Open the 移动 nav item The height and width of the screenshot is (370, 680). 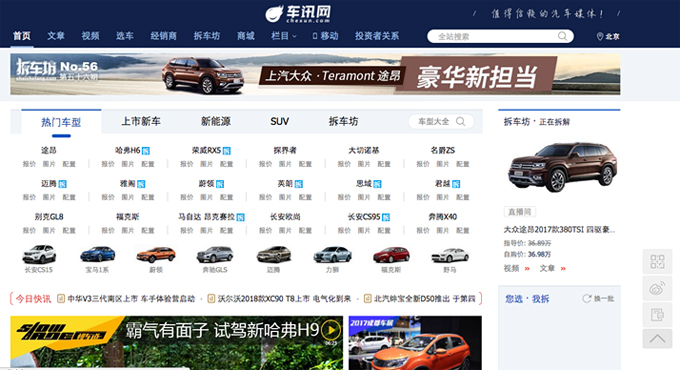coord(325,36)
